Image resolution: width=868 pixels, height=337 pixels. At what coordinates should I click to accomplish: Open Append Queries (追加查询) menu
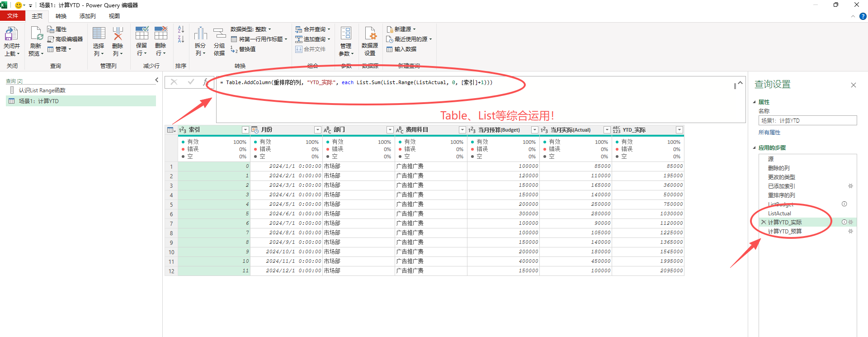313,39
